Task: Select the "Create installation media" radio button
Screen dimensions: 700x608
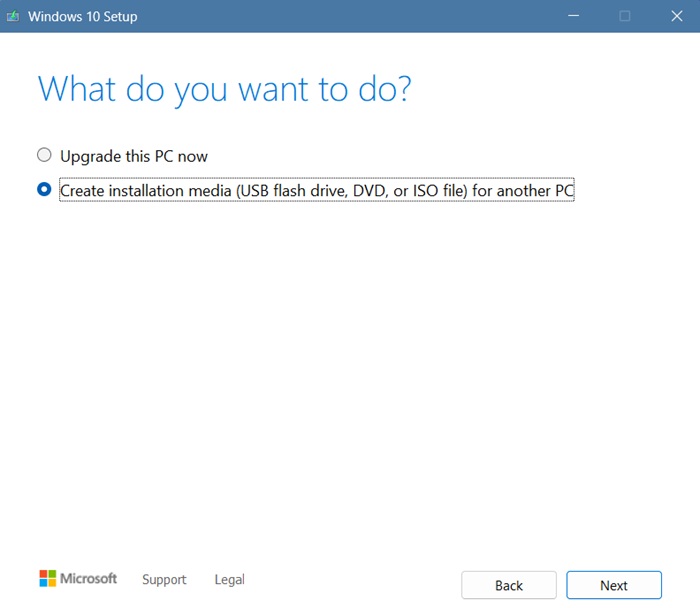Action: tap(44, 189)
